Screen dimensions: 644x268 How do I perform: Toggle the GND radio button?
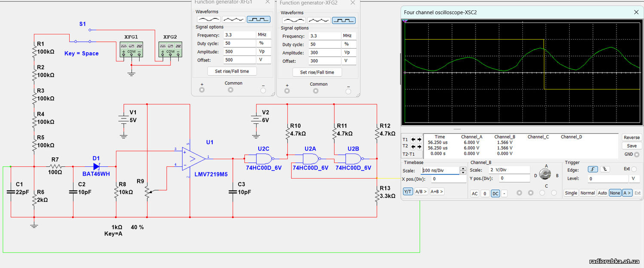coord(637,154)
